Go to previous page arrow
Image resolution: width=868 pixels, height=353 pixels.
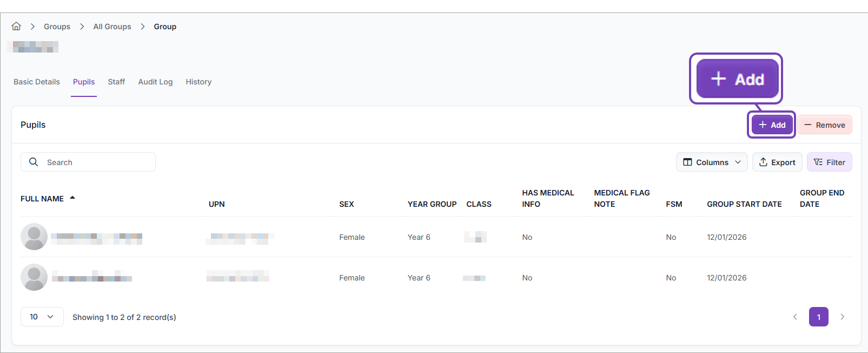point(795,317)
